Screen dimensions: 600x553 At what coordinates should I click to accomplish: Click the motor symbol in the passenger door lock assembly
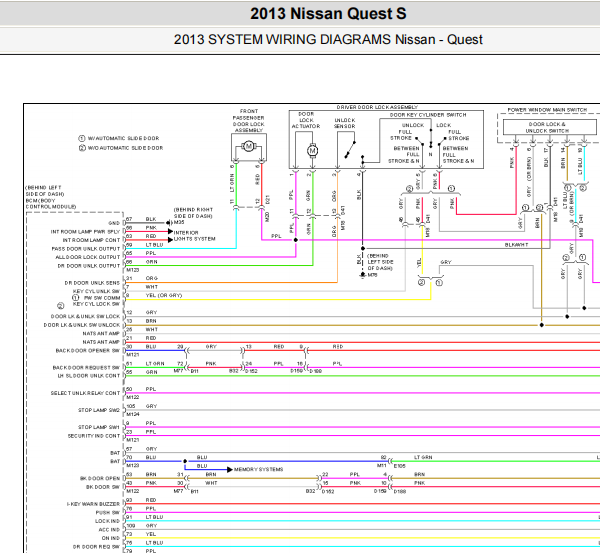[x=249, y=146]
